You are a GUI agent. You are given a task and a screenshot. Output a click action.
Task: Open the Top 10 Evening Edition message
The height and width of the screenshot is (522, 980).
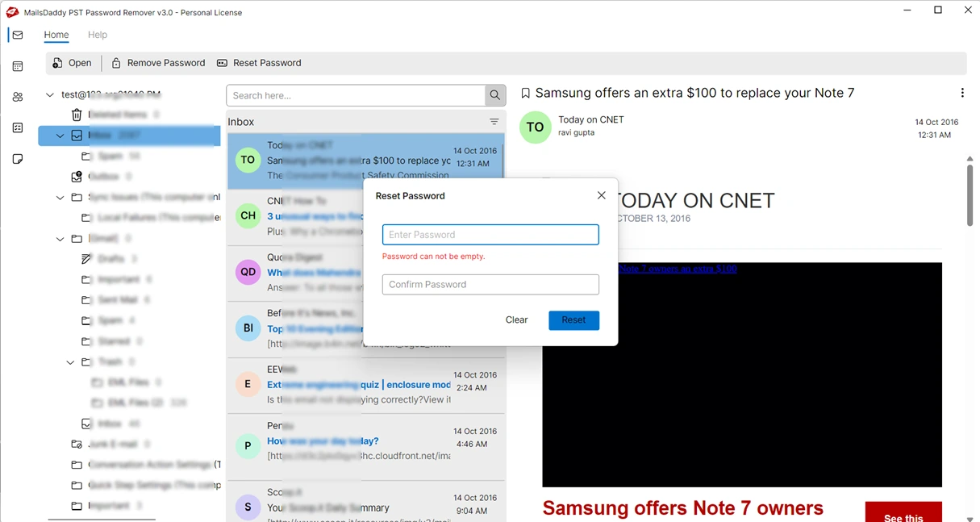click(366, 330)
